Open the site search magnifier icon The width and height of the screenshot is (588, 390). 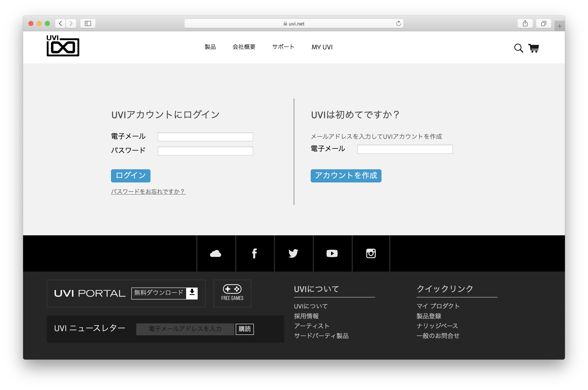(x=518, y=48)
